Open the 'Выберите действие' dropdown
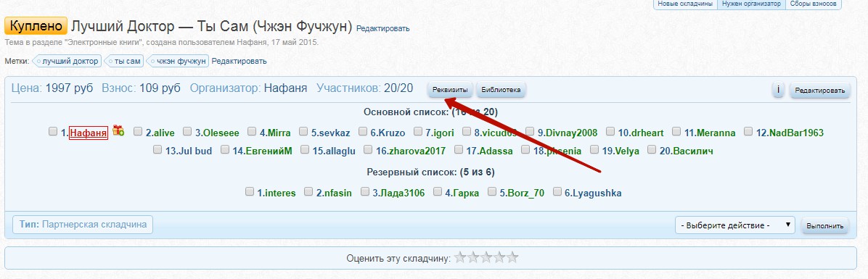 point(734,225)
